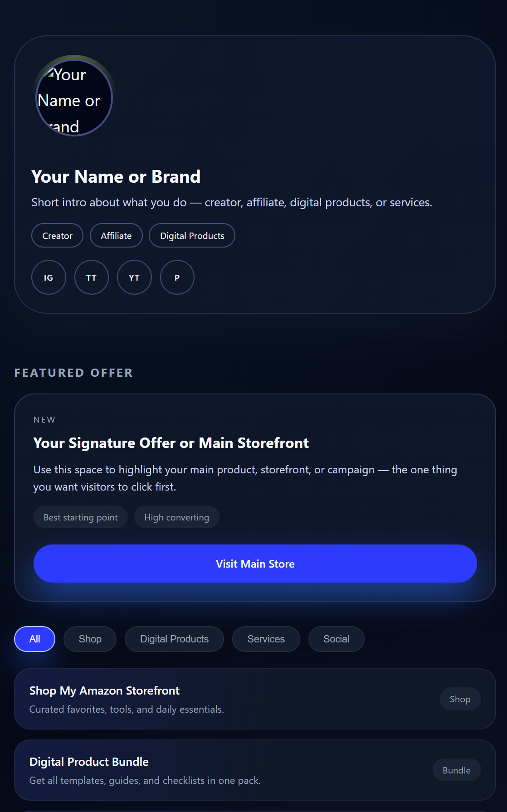Screen dimensions: 507x812
Task: Select the All filter tab
Action: click(35, 639)
